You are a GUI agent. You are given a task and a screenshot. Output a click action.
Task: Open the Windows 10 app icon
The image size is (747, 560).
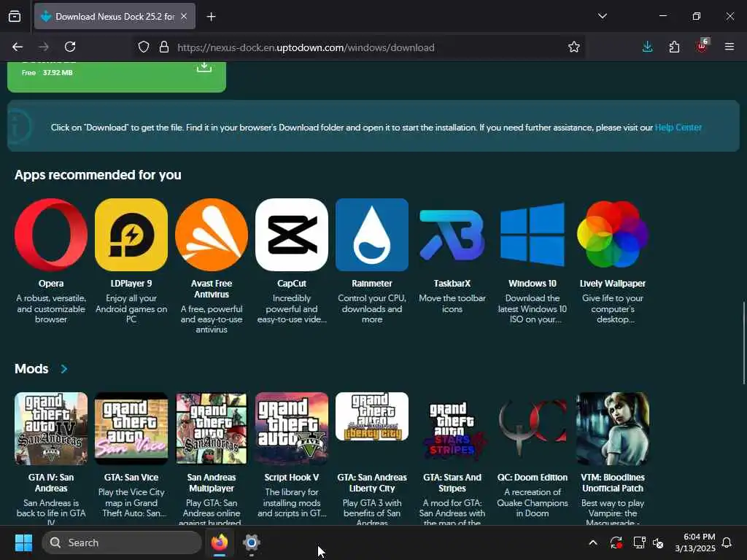[533, 235]
